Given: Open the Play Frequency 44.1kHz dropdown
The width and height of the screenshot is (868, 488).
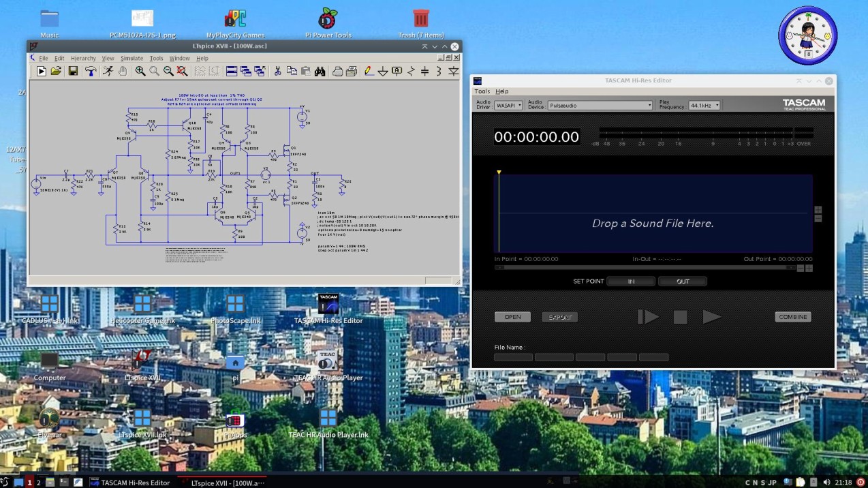Looking at the screenshot, I should click(704, 106).
